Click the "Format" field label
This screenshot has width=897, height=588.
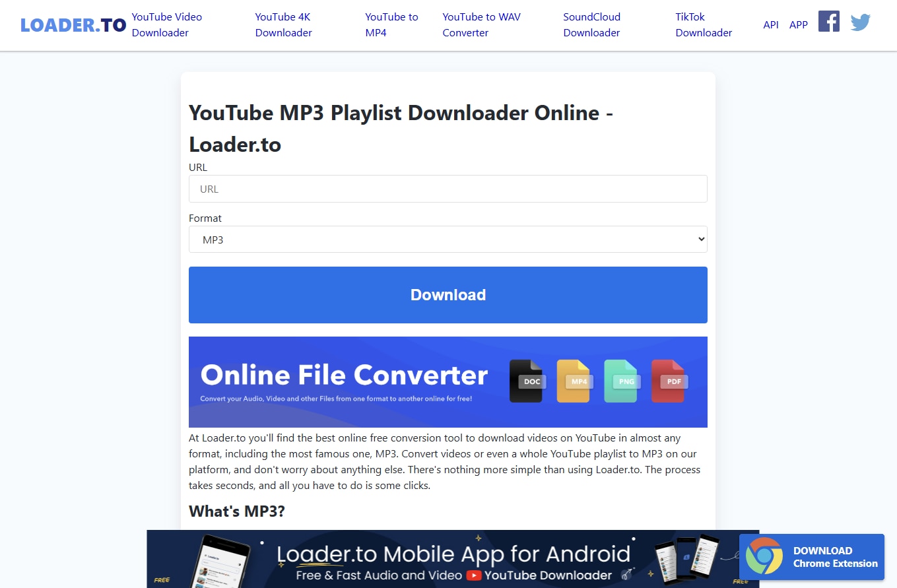pos(205,218)
